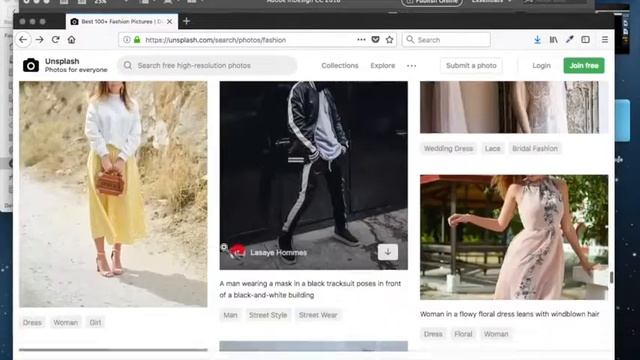Image resolution: width=640 pixels, height=360 pixels.
Task: Open page actions three-dot menu in address bar
Action: [x=361, y=40]
